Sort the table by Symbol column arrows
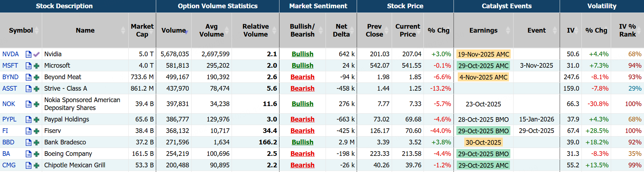This screenshot has width=644, height=172. (x=37, y=30)
